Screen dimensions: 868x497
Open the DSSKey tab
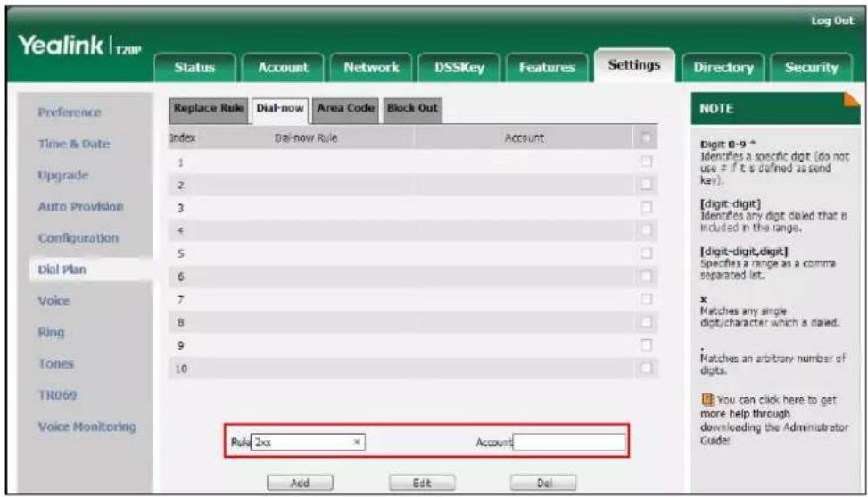click(x=459, y=68)
